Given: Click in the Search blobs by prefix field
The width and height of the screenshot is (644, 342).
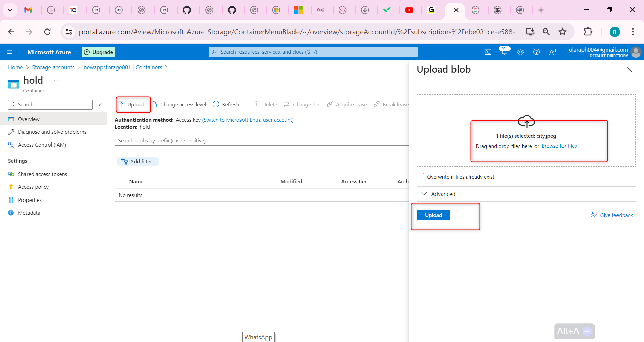Looking at the screenshot, I should click(x=235, y=140).
